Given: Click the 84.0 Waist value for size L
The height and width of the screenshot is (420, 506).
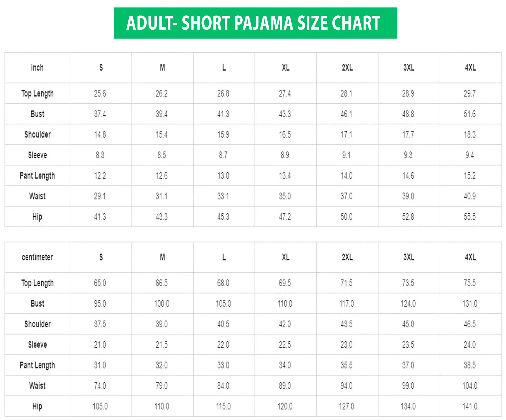Looking at the screenshot, I should [223, 386].
